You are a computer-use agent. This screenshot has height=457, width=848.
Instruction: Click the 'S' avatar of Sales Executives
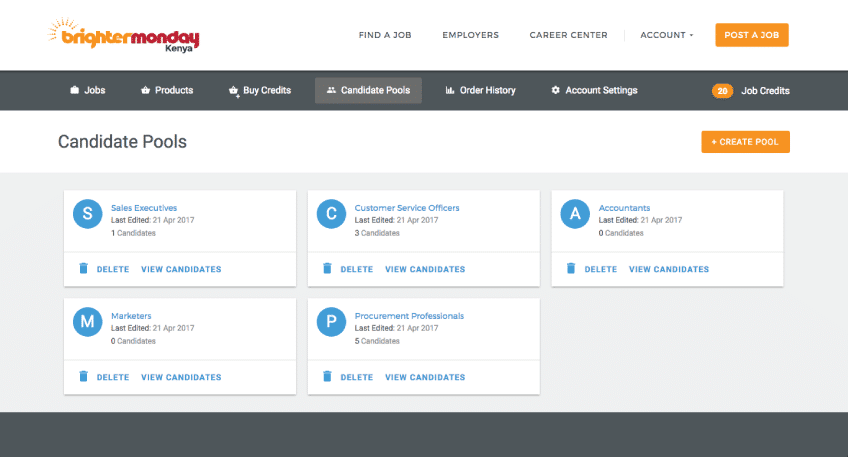[88, 214]
